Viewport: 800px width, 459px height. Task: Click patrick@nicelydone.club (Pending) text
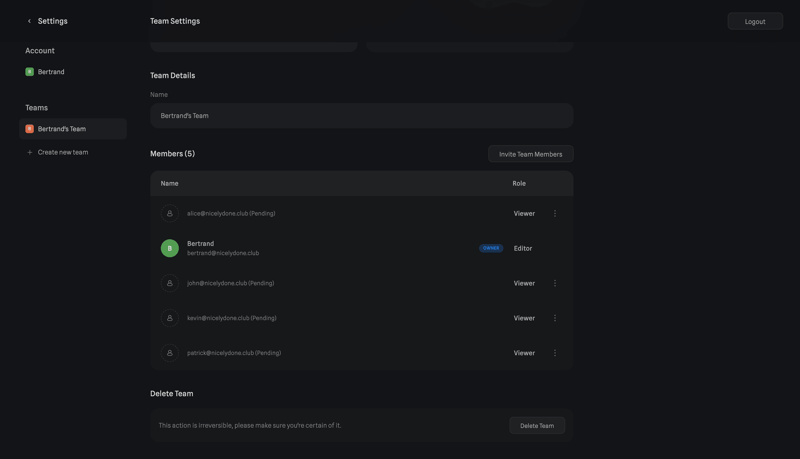[234, 353]
